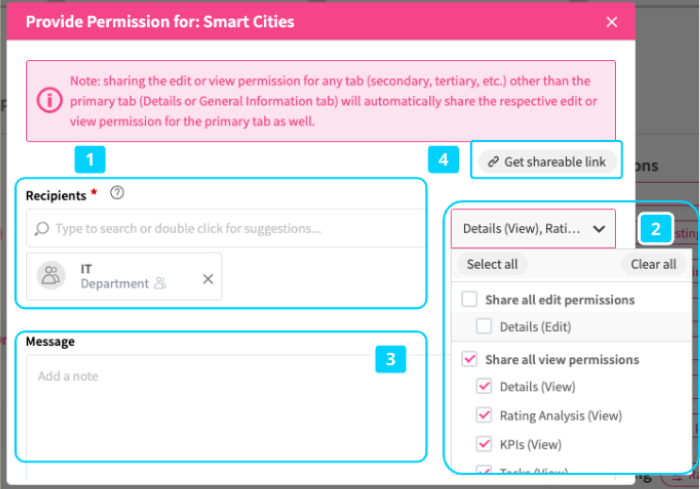This screenshot has width=700, height=489.
Task: Click the small people icon next to Department
Action: pyautogui.click(x=160, y=283)
